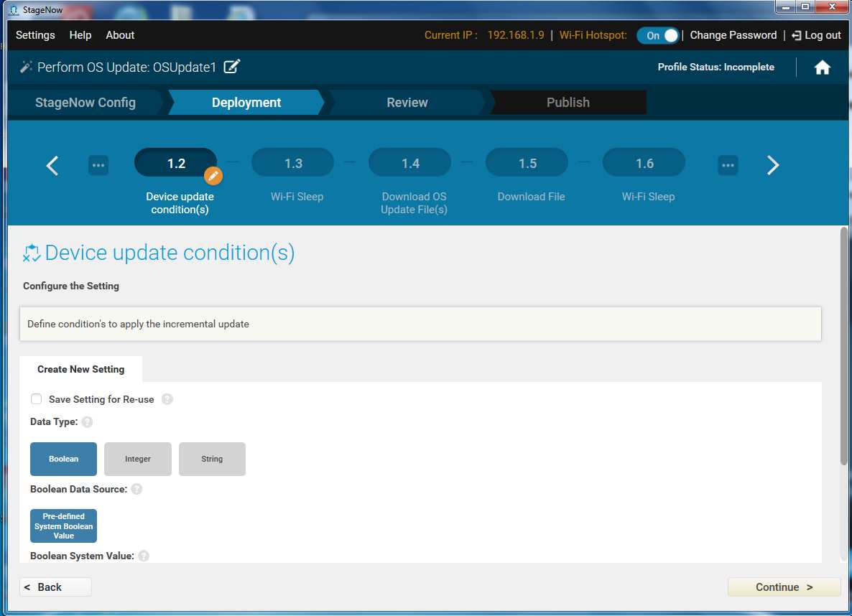Click help icon next to Boolean System Value
Screen dimensions: 852x616
144,556
